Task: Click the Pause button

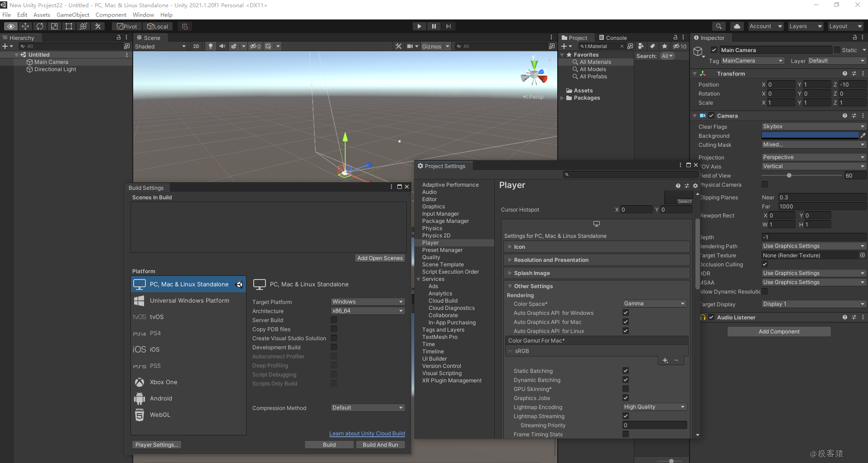Action: coord(434,26)
